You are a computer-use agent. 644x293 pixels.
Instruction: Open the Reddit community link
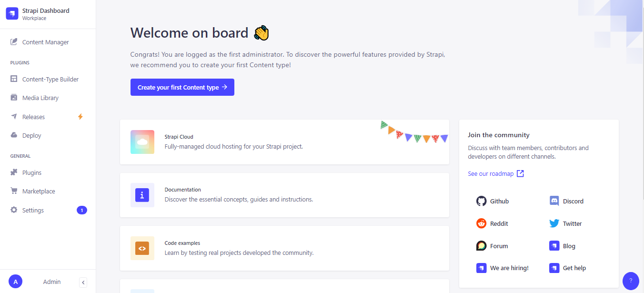492,223
